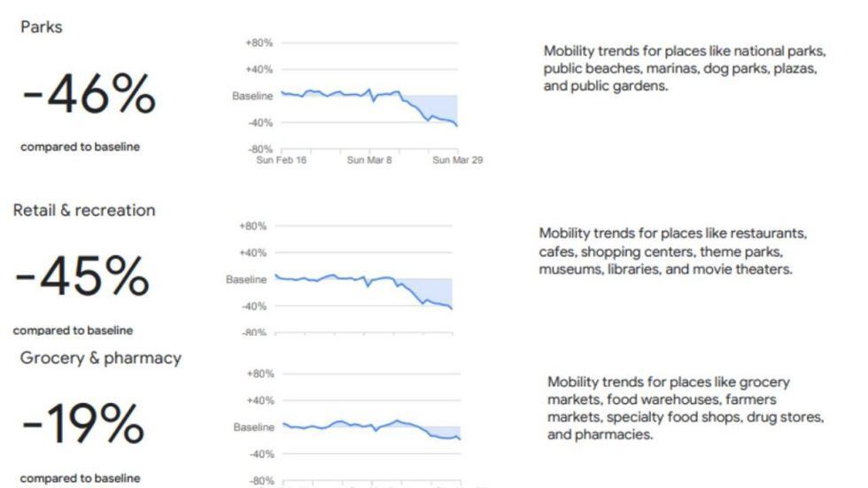Image resolution: width=868 pixels, height=488 pixels.
Task: Click the Baseline label on Parks chart
Action: click(252, 97)
